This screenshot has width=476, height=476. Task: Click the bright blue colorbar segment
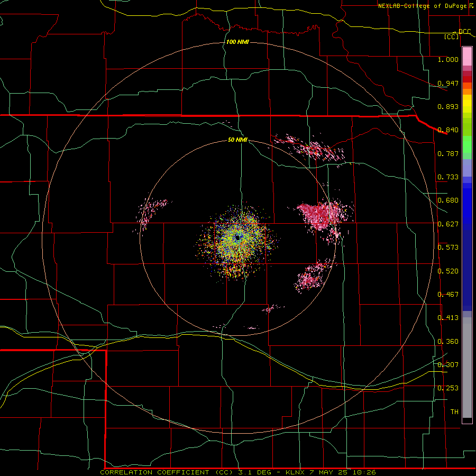coord(467,206)
